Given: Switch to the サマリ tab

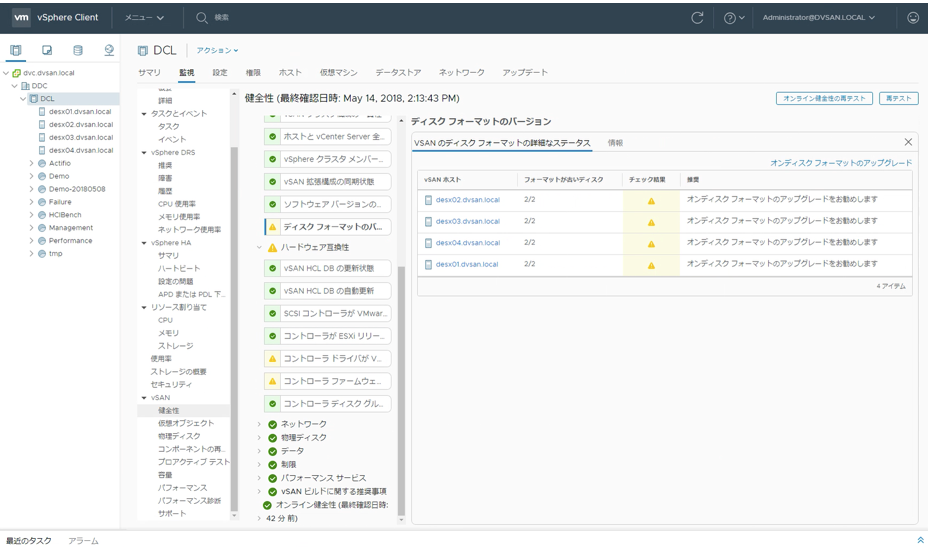Looking at the screenshot, I should pos(150,72).
